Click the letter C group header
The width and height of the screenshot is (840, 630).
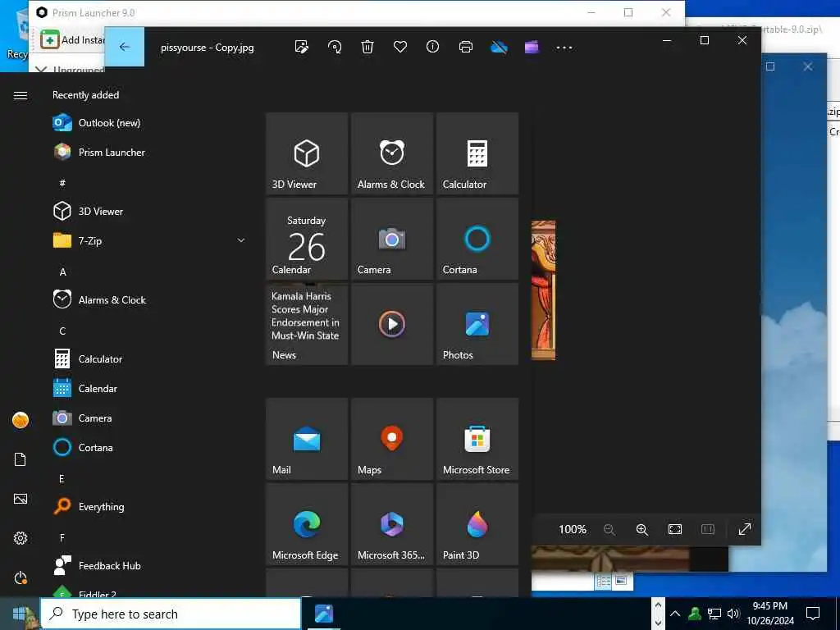pos(62,331)
